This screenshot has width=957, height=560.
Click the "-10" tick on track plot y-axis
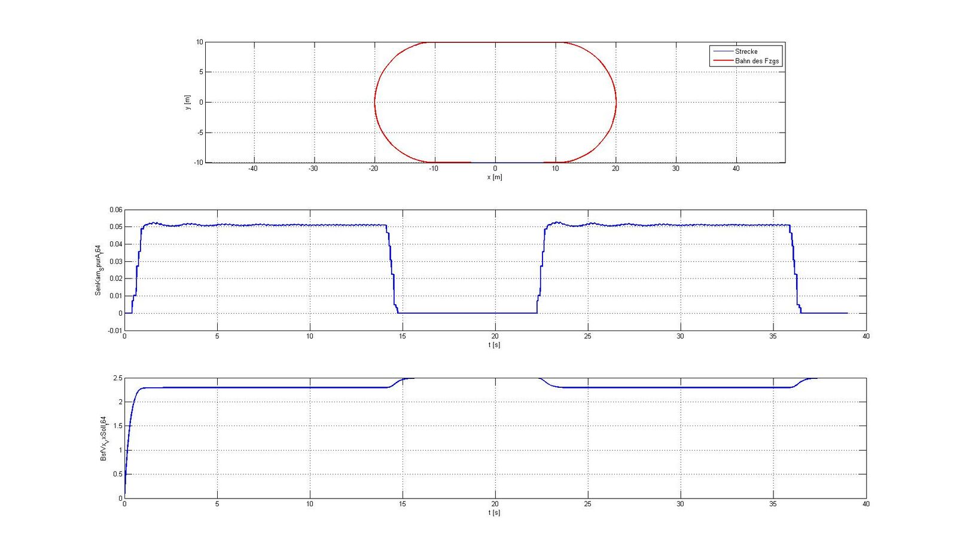tap(198, 163)
